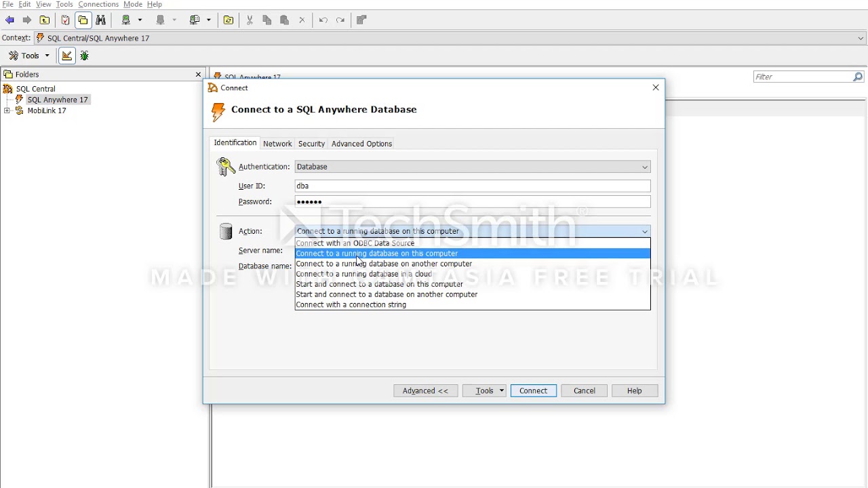Collapse the Action dropdown list
Screen dimensions: 868x488
[x=645, y=231]
